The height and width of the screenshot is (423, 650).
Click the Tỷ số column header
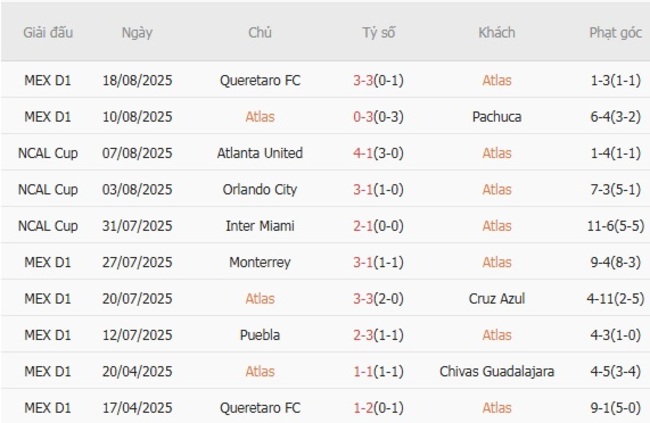point(378,32)
